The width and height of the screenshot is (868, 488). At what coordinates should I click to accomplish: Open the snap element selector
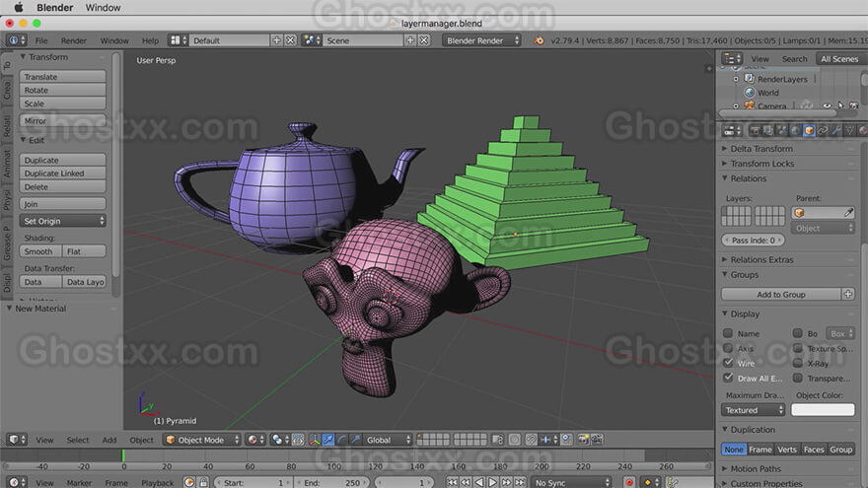tap(549, 440)
